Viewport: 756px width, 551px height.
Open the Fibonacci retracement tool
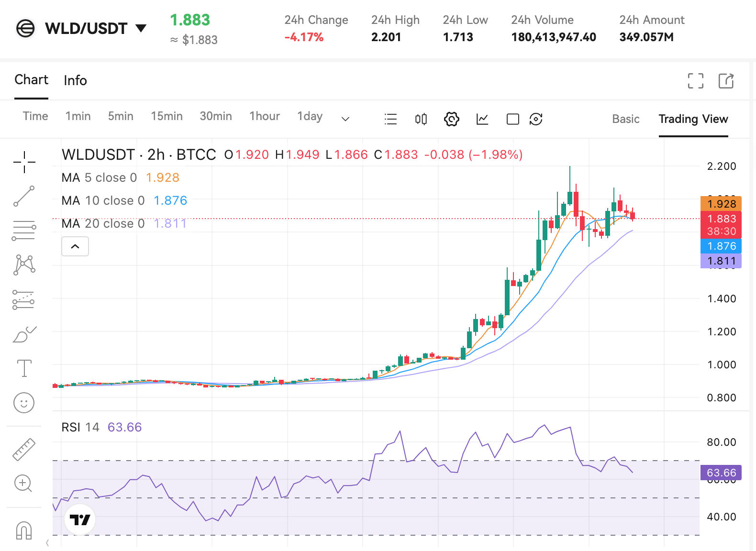(24, 231)
